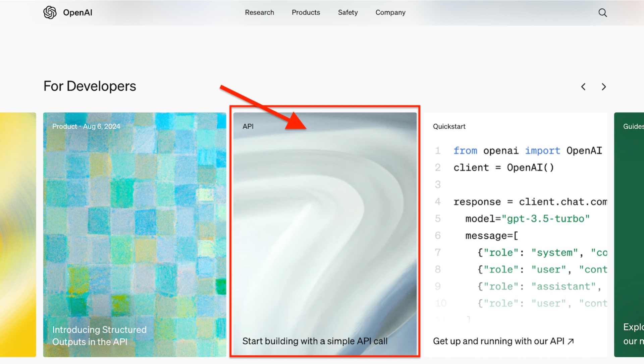Screen dimensions: 644x364
Task: Click the Product · Aug 6, 2024 label
Action: (86, 126)
